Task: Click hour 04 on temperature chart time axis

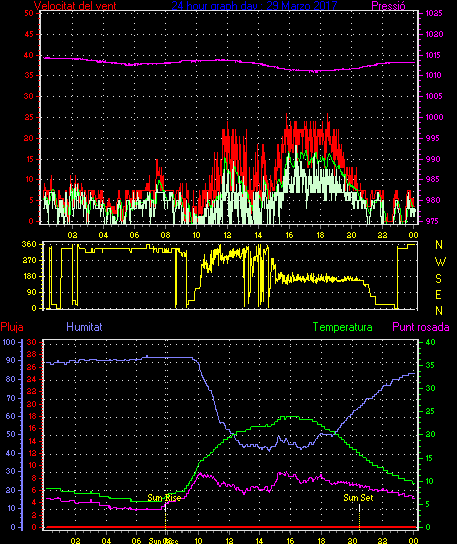Action: click(x=106, y=541)
